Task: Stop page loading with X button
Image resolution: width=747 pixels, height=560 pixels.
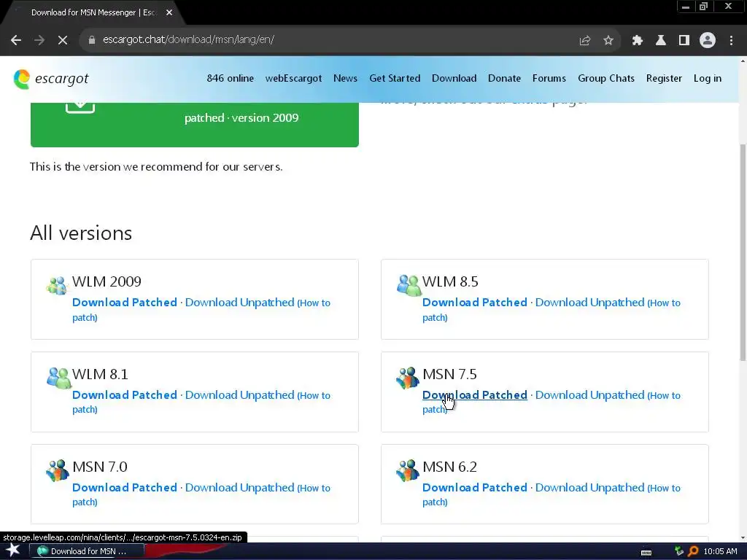Action: [x=63, y=40]
